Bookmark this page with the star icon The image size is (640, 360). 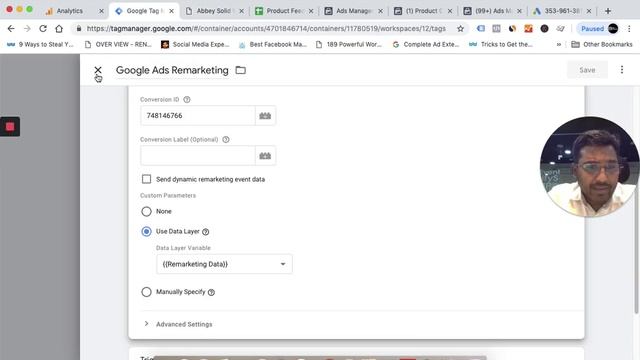pyautogui.click(x=460, y=29)
